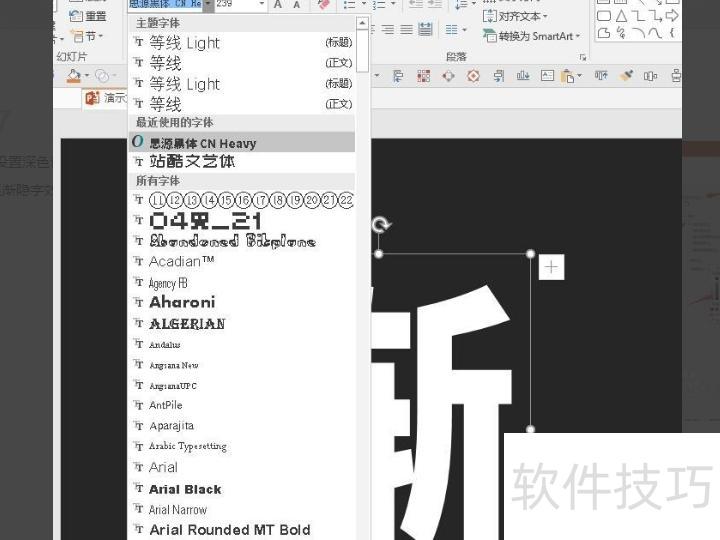Select the Angsana New font

tap(242, 365)
